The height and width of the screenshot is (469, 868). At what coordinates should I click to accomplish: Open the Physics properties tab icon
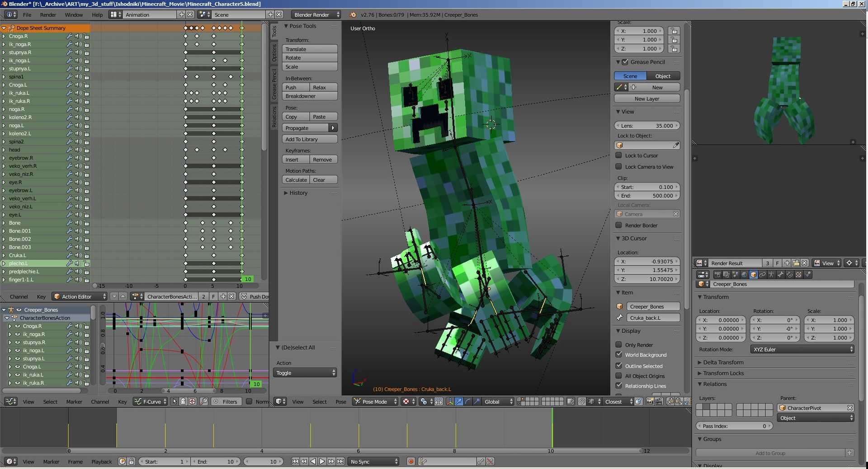pyautogui.click(x=807, y=274)
